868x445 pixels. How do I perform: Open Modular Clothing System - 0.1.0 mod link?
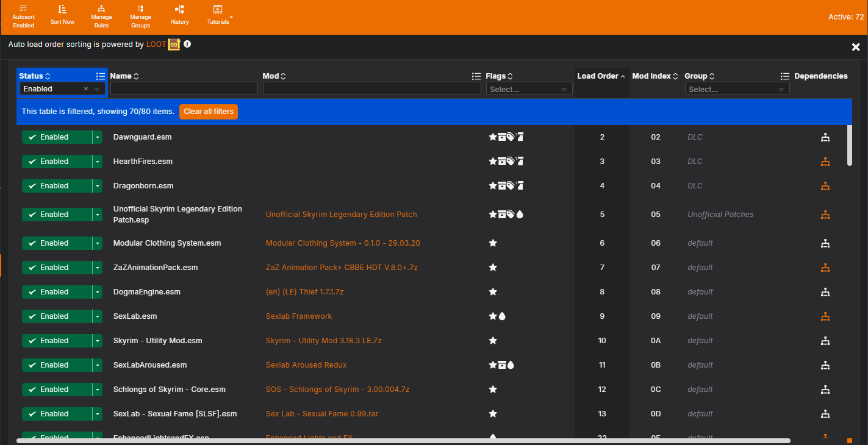pyautogui.click(x=343, y=243)
